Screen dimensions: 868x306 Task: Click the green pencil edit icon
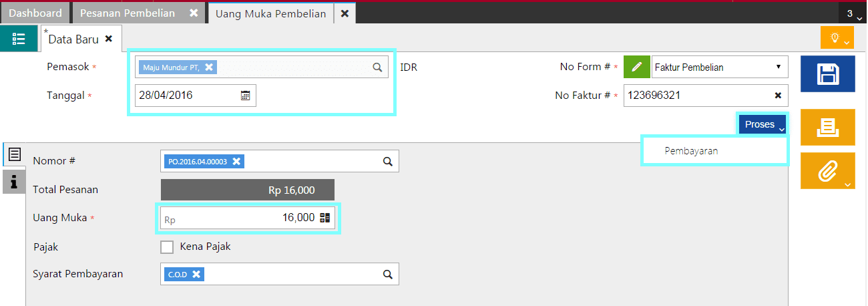(x=637, y=67)
